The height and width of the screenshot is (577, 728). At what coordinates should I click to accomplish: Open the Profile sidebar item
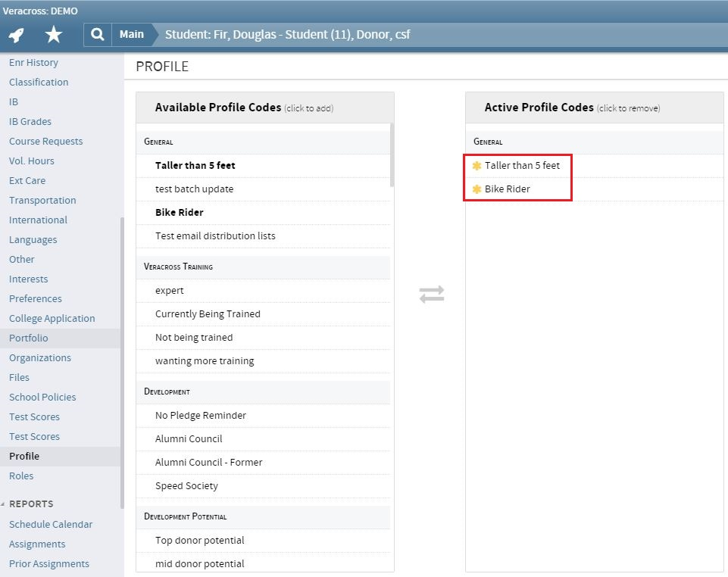[x=24, y=457]
